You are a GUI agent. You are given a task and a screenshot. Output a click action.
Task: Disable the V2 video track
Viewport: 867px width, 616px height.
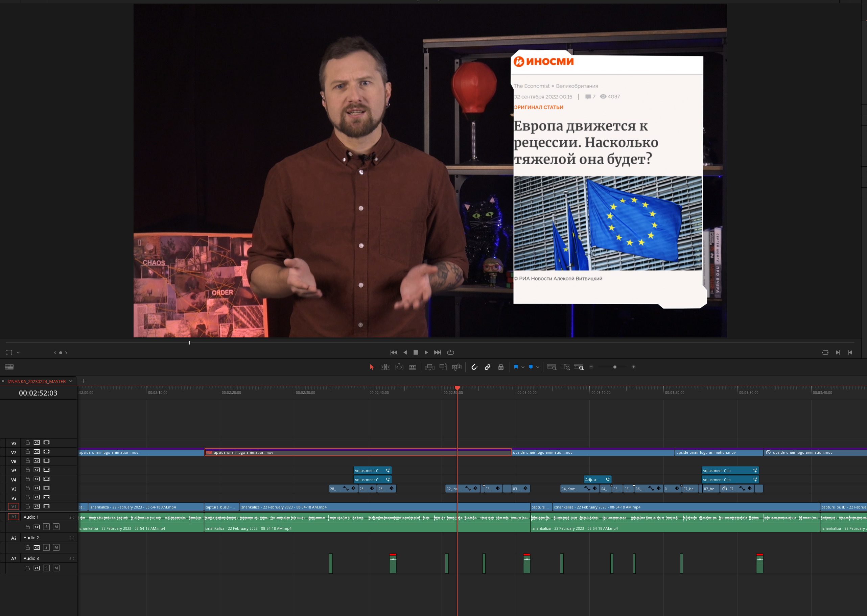pyautogui.click(x=47, y=497)
